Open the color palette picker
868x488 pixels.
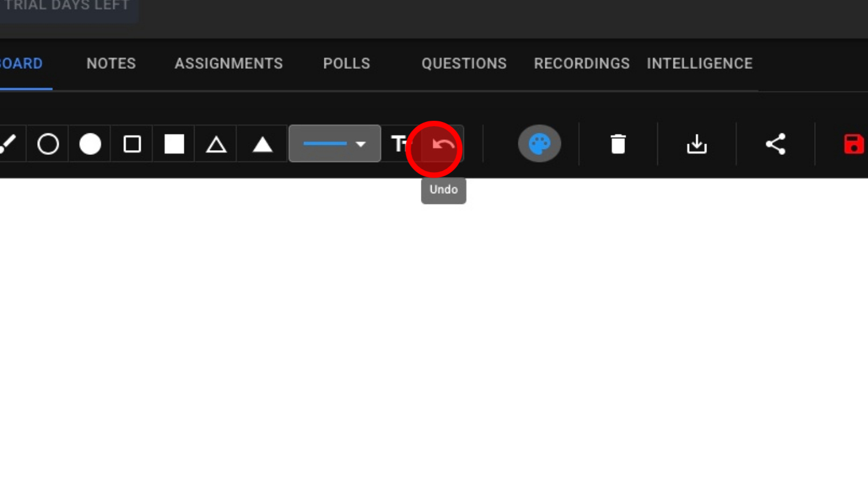[x=539, y=144]
